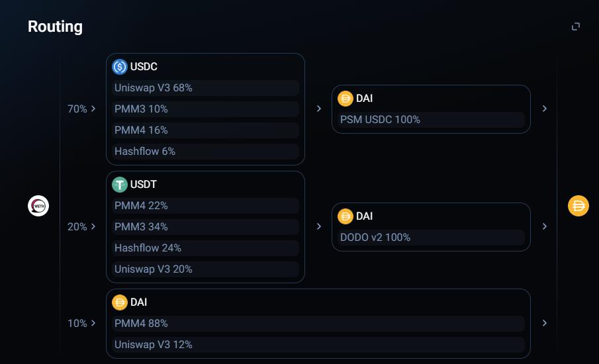Click the DAI icon in the bottom route
The height and width of the screenshot is (364, 599).
pyautogui.click(x=120, y=302)
